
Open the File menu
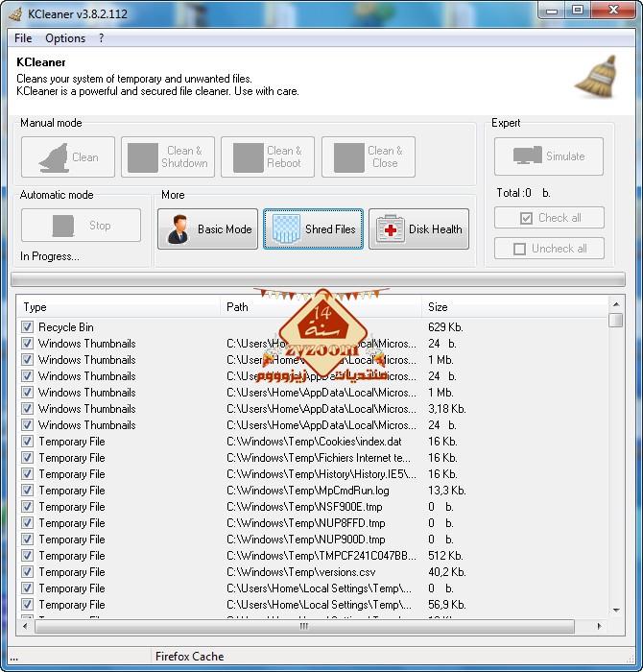coord(23,38)
